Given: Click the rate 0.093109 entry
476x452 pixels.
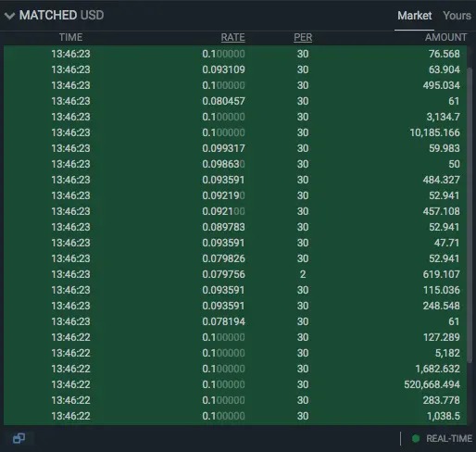Looking at the screenshot, I should coord(223,69).
